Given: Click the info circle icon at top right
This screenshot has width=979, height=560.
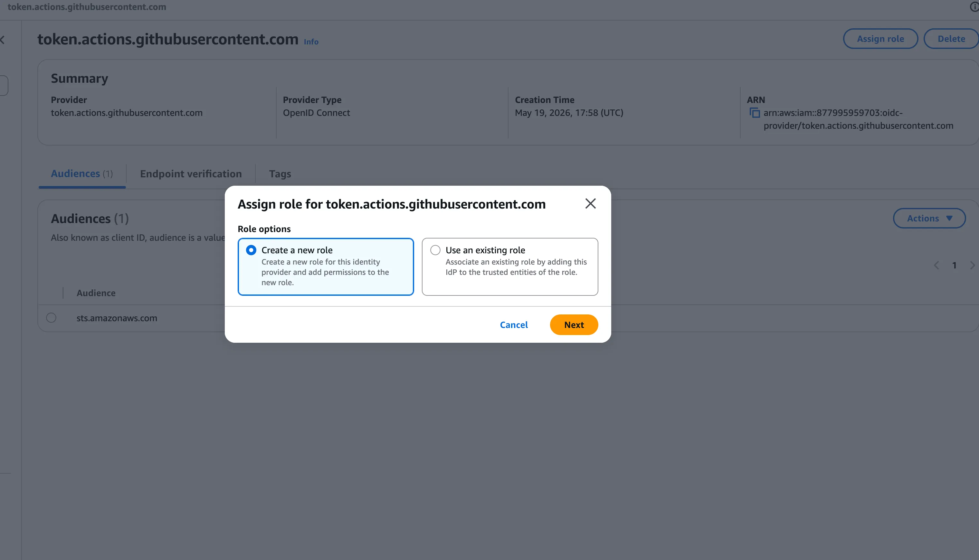Looking at the screenshot, I should point(974,7).
